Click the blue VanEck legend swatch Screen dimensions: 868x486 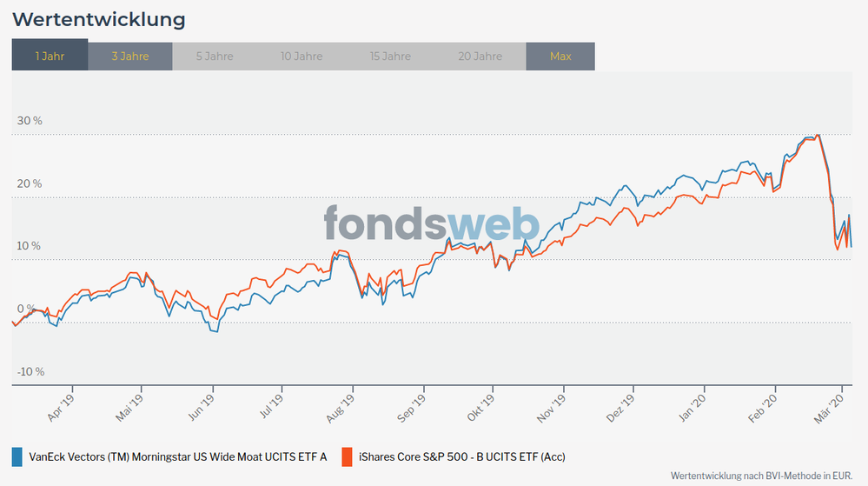(x=17, y=456)
